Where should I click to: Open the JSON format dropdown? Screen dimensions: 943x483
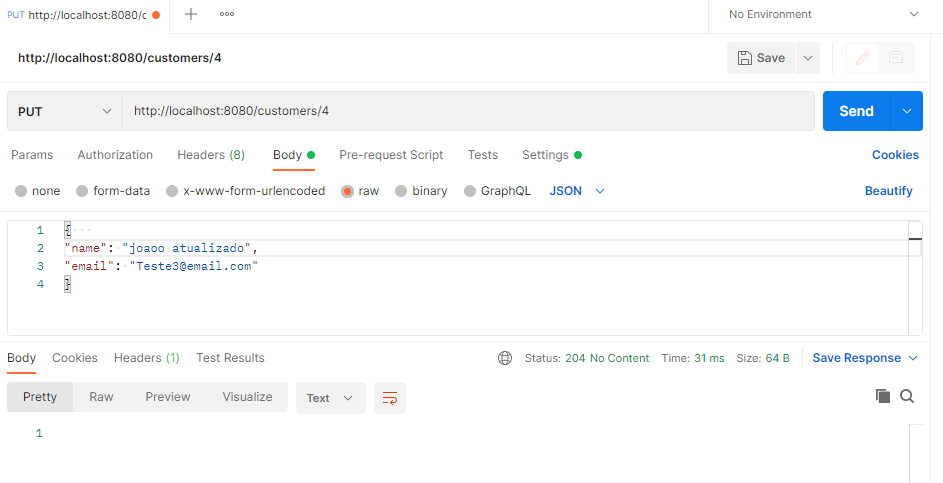click(577, 191)
